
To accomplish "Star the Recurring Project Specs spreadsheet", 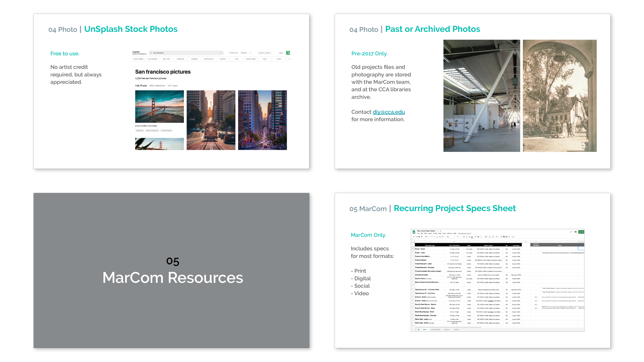I will (x=438, y=231).
